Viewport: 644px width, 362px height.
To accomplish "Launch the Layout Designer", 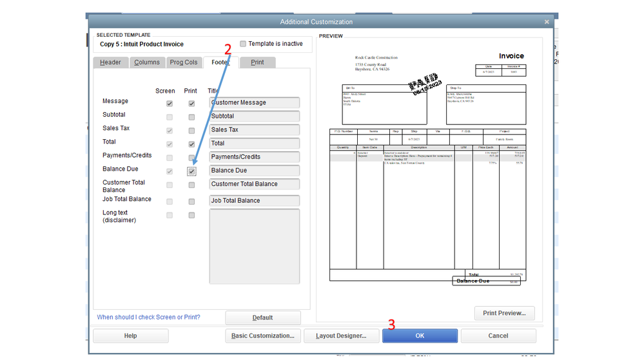I will [341, 336].
